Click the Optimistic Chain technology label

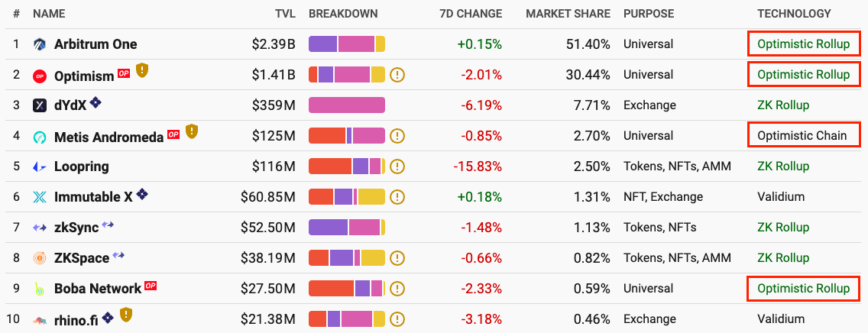click(802, 136)
